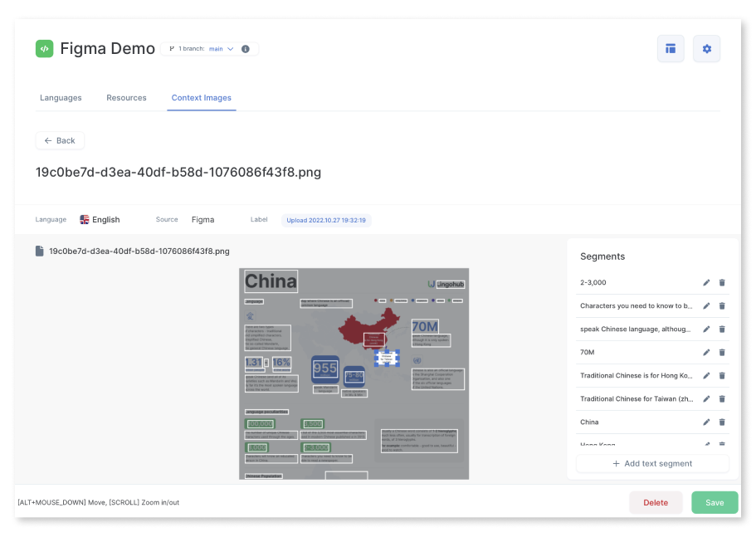This screenshot has width=756, height=537.
Task: Click the 19c0be7d filename heading
Action: pos(178,173)
